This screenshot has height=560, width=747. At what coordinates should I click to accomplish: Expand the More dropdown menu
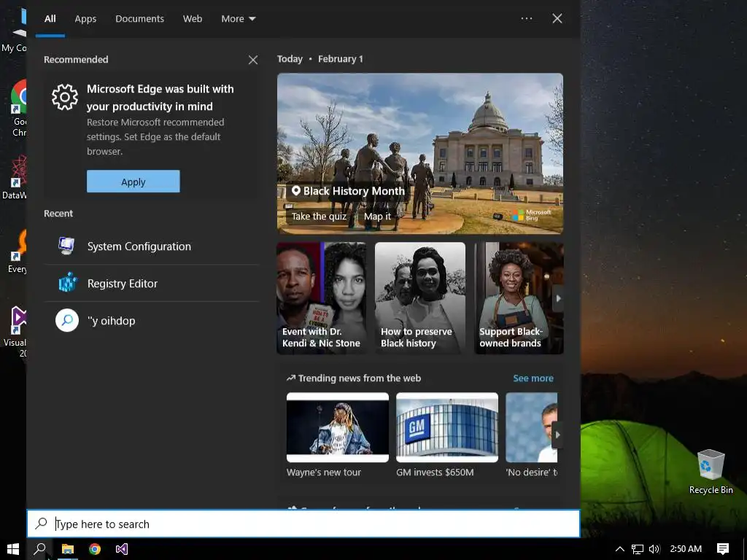pos(239,18)
